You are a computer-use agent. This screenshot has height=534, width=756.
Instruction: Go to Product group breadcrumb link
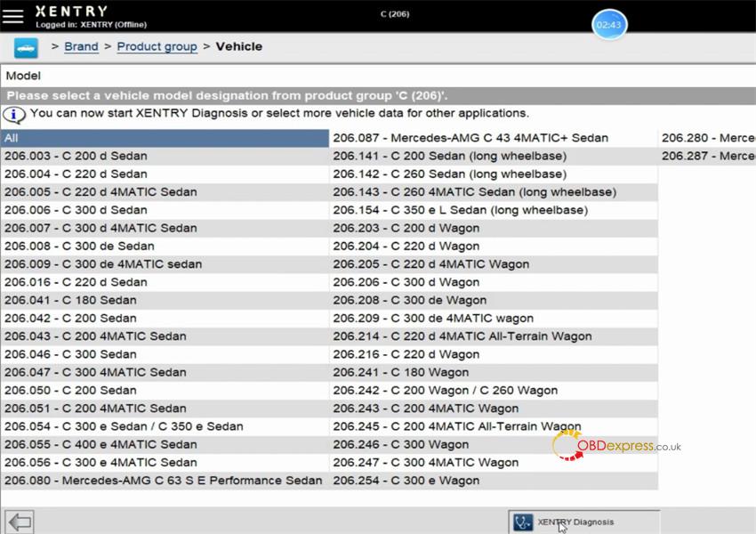[157, 47]
